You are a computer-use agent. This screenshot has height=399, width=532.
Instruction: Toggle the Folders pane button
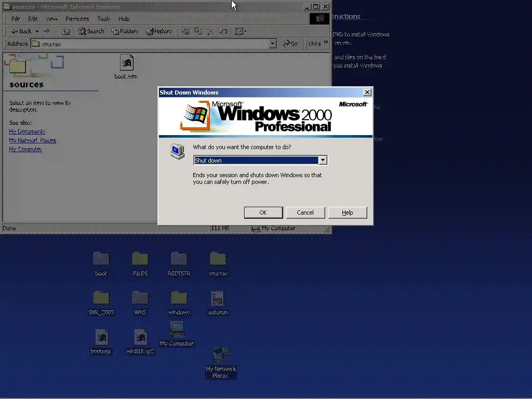(125, 31)
